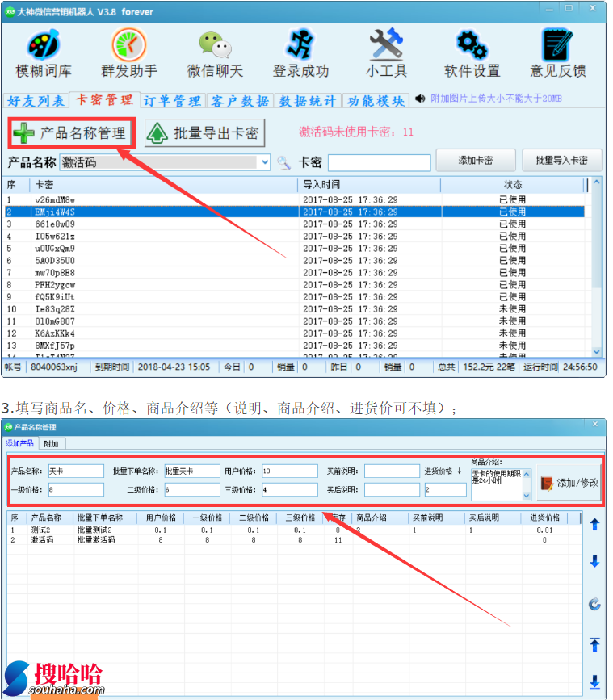Click the 三级价格 field
The height and width of the screenshot is (700, 613).
click(x=290, y=490)
